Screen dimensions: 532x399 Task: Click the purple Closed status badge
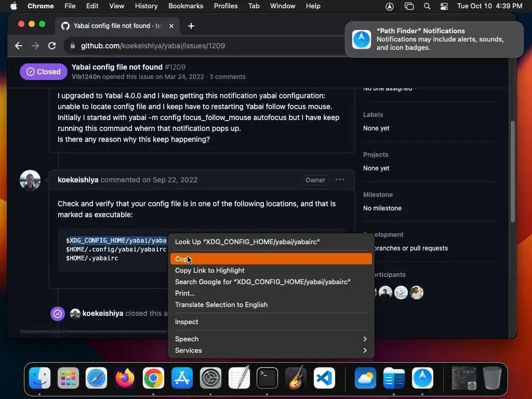click(x=44, y=72)
